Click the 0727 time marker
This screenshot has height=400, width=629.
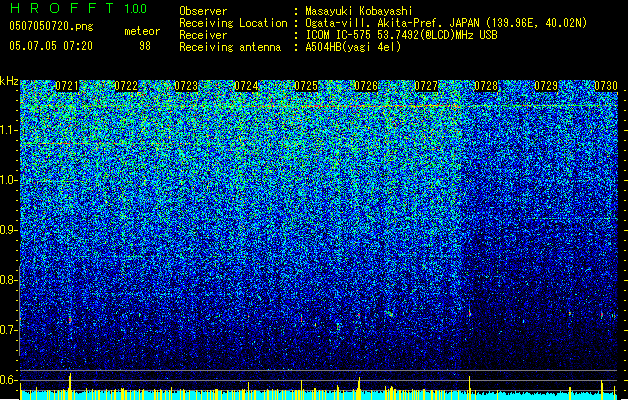tap(426, 86)
